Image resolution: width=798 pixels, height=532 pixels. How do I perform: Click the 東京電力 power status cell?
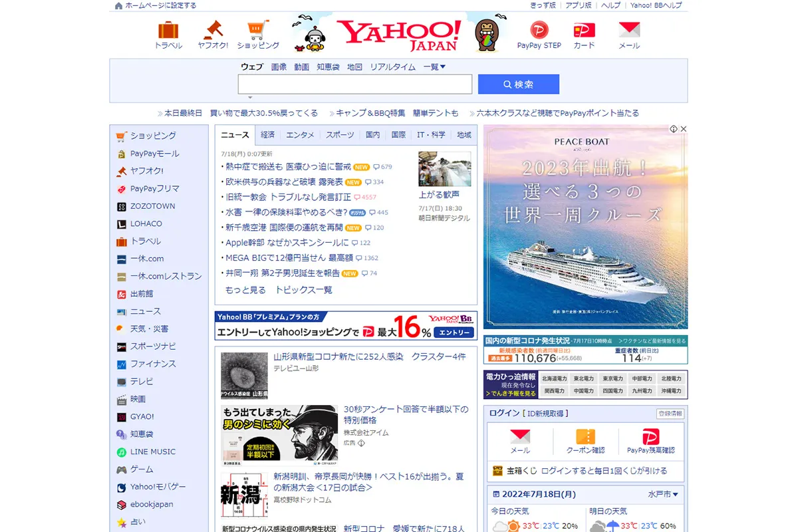click(612, 378)
